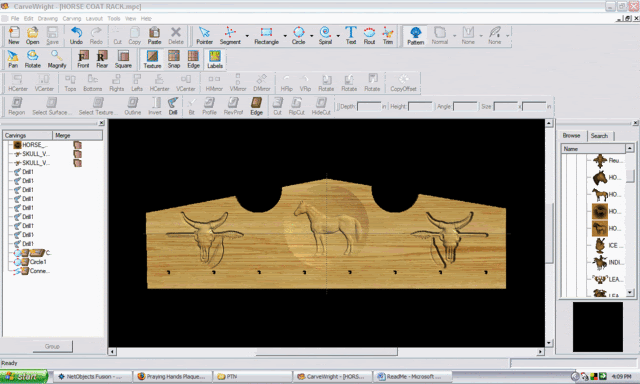Expand the Rectangle tool dropdown arrow
Screen dimensions: 640x384
[285, 36]
